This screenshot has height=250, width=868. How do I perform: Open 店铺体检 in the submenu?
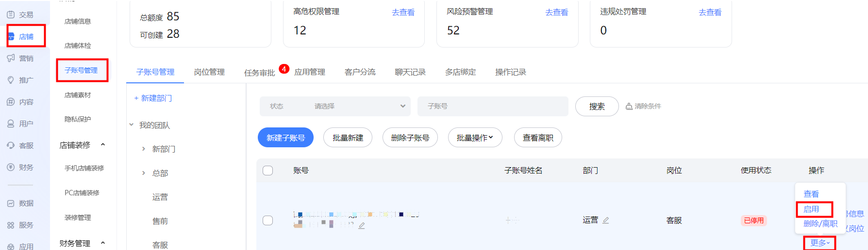pyautogui.click(x=78, y=46)
